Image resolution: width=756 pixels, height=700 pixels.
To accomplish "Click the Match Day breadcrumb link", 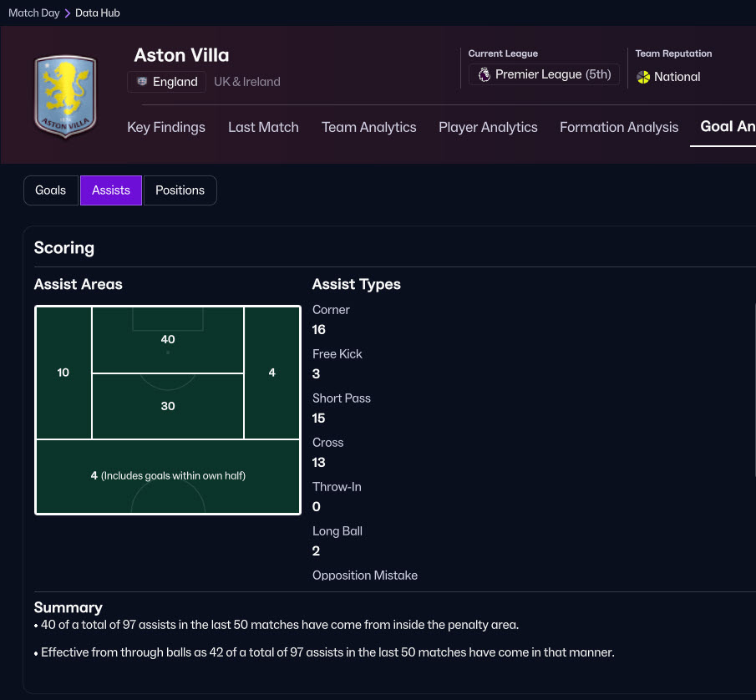I will (33, 13).
